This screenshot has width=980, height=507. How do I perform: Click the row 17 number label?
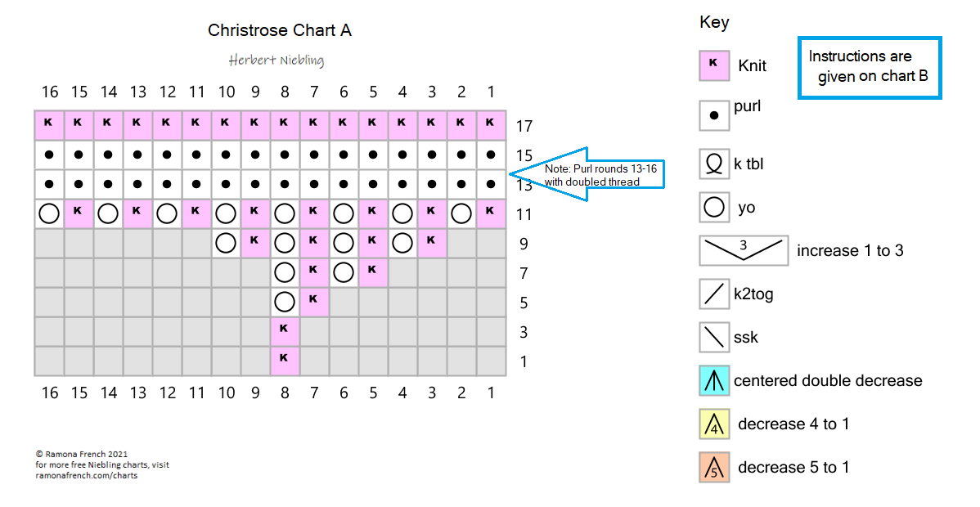click(524, 126)
